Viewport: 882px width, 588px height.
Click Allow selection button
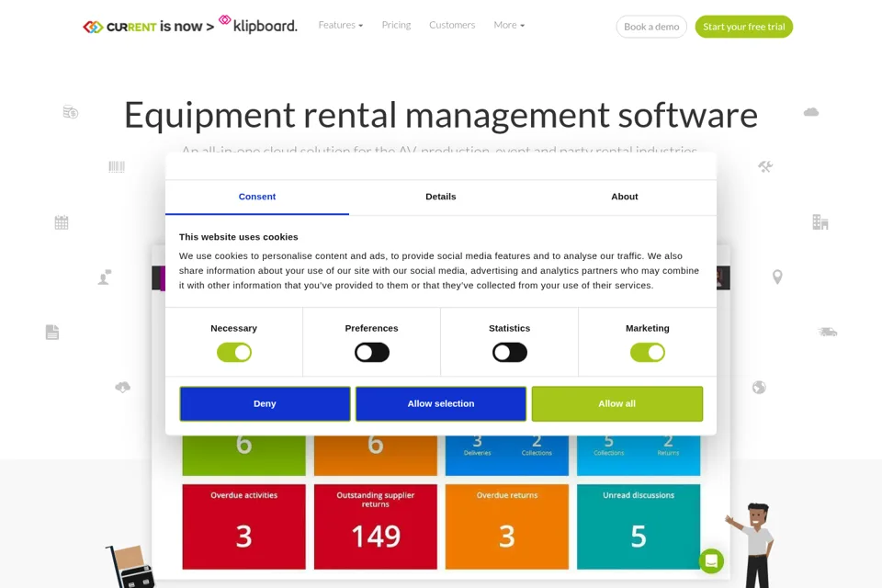[x=441, y=403]
